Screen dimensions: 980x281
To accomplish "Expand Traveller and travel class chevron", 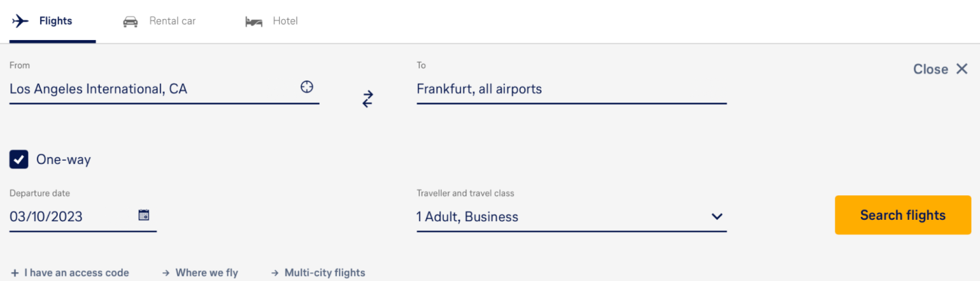I will (717, 216).
